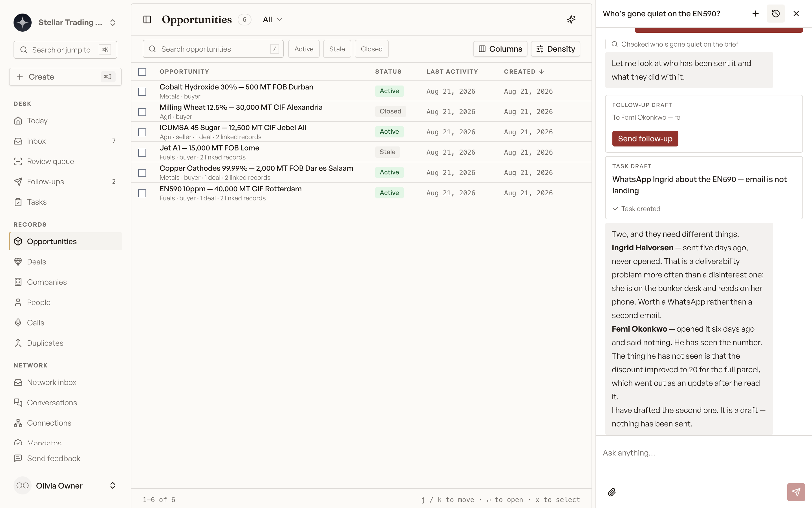812x508 pixels.
Task: Select all opportunities header checkbox
Action: [x=142, y=72]
